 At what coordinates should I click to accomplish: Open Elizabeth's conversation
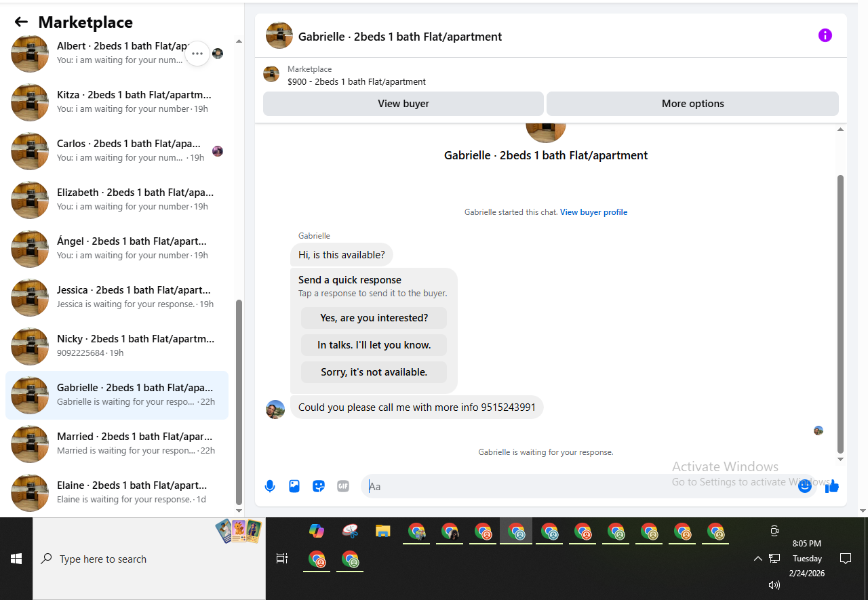[117, 200]
